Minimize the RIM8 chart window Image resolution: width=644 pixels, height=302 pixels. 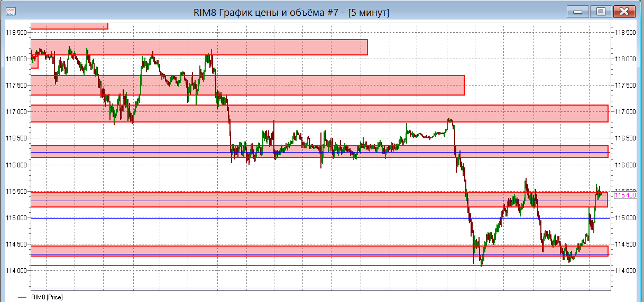577,11
